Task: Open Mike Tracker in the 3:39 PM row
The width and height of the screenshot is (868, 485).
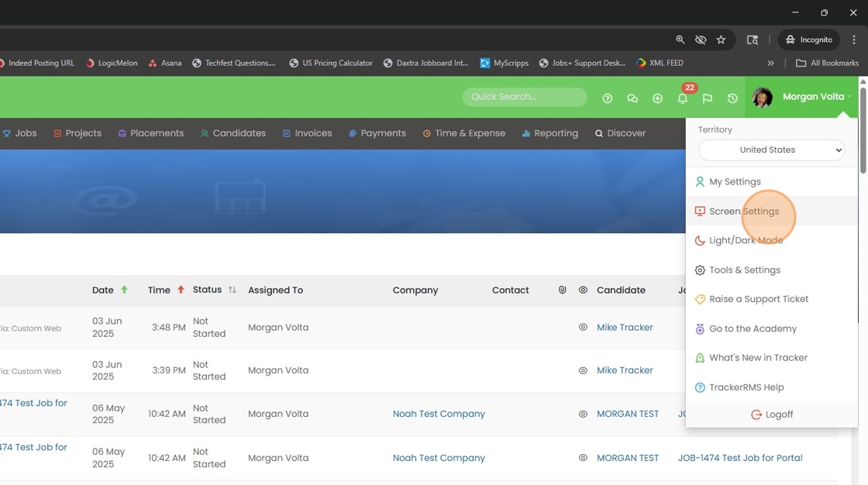Action: (625, 370)
